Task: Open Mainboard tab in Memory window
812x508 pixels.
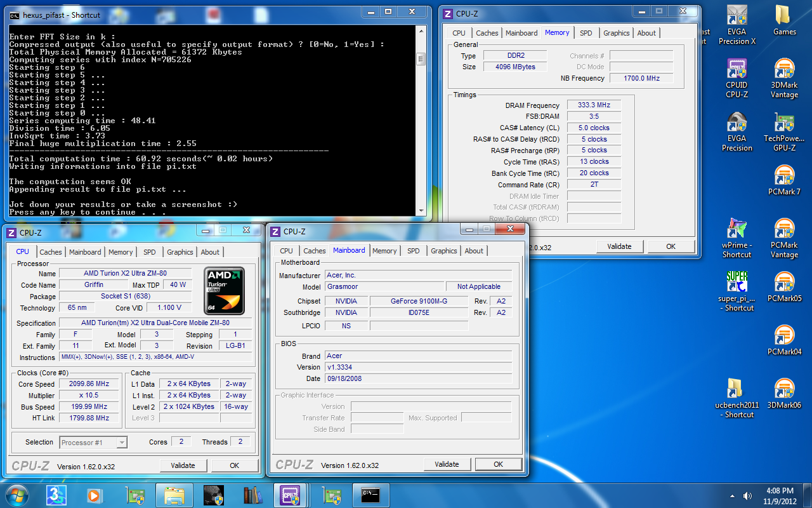Action: [521, 33]
